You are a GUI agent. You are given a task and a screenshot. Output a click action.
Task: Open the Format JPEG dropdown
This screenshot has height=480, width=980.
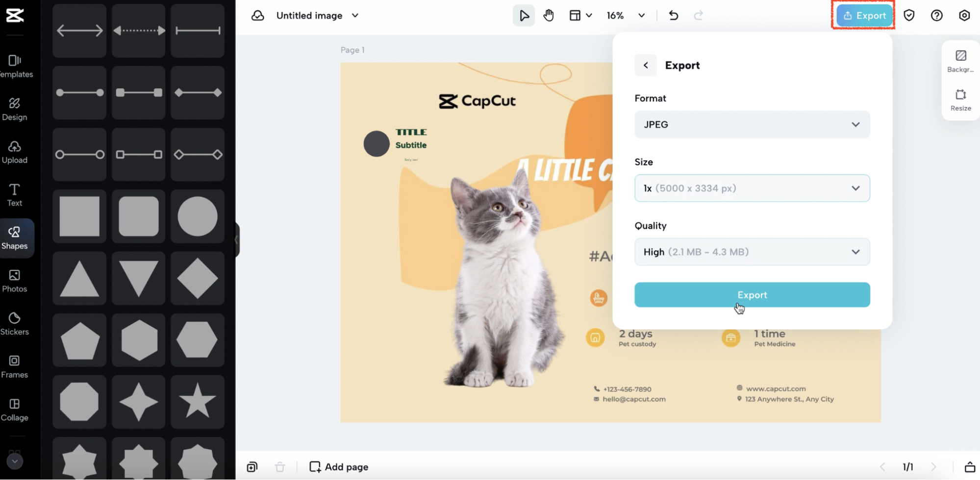click(752, 124)
